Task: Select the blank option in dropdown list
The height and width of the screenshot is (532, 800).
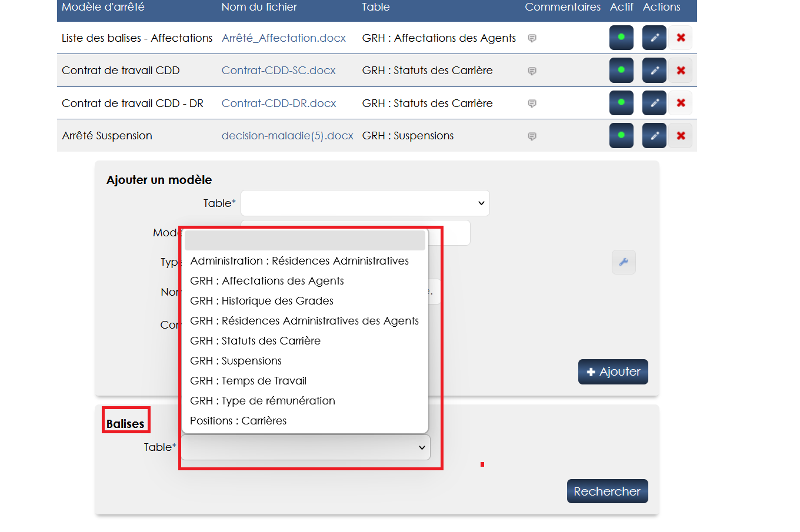Action: click(305, 240)
